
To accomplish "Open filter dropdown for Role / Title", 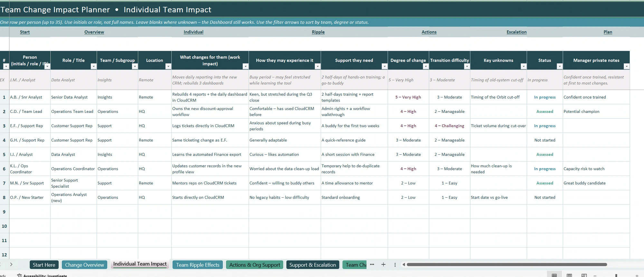I will pos(93,66).
